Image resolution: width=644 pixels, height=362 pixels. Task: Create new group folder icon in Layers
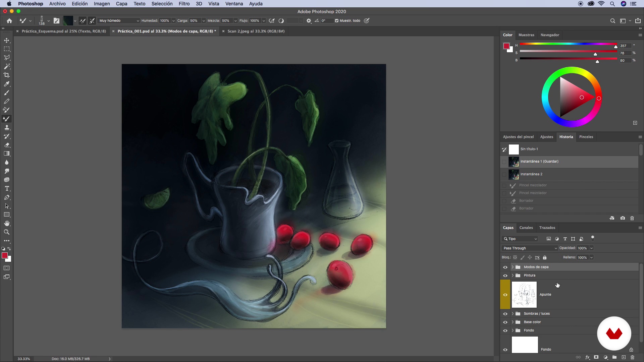click(x=614, y=357)
